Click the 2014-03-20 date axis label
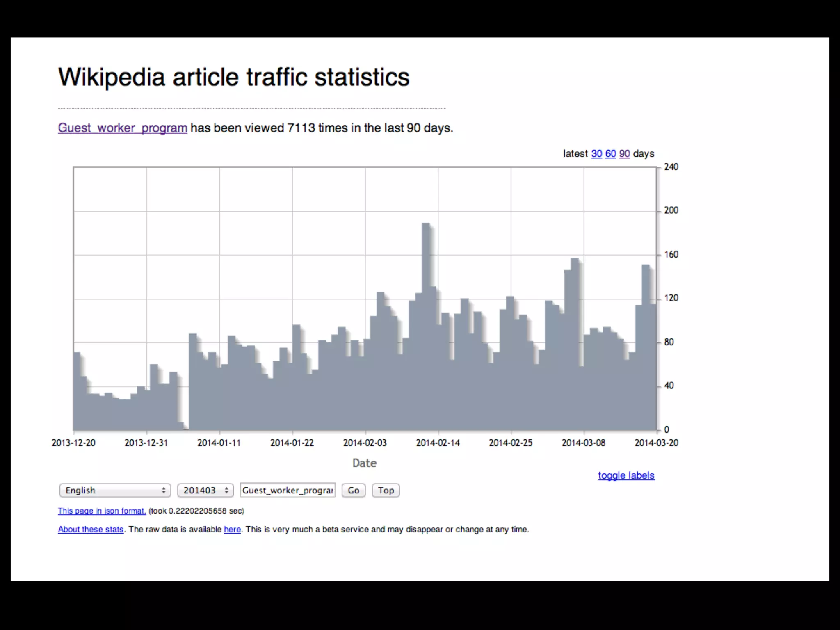Screen dimensions: 840x630 (656, 443)
